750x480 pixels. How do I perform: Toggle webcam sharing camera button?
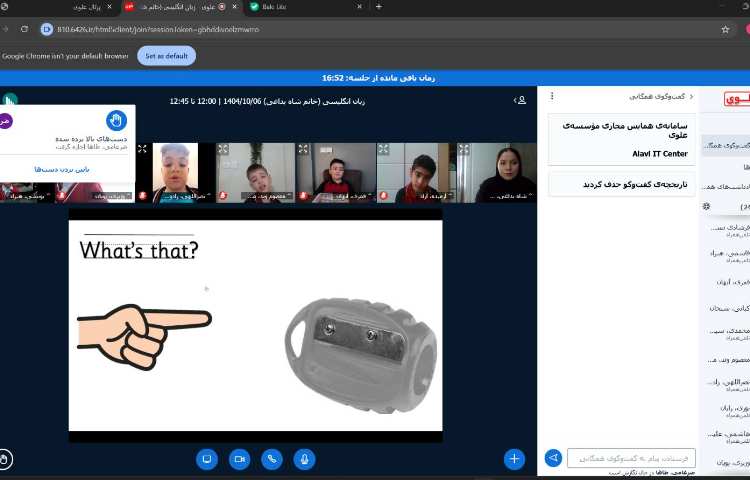tap(239, 459)
